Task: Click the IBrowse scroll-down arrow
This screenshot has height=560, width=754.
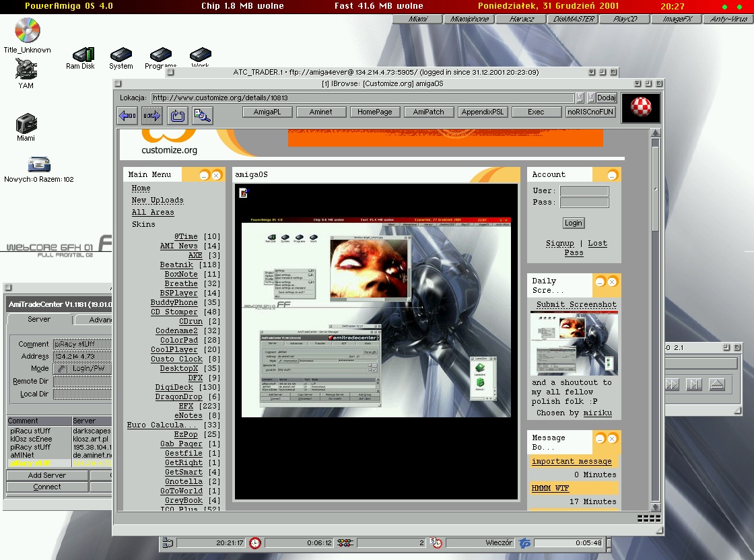Action: click(656, 507)
